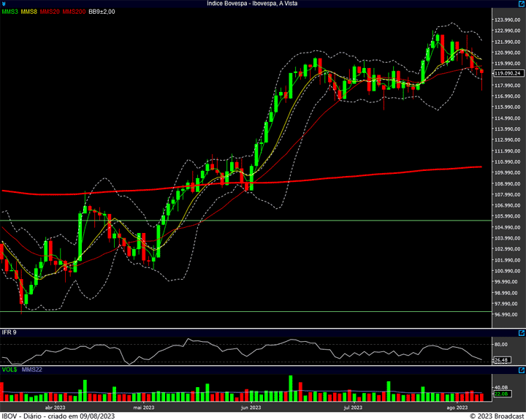Viewport: 526px width, 420px height.
Task: Click the chart menu icon in the top-left corner
Action: [x=4, y=4]
